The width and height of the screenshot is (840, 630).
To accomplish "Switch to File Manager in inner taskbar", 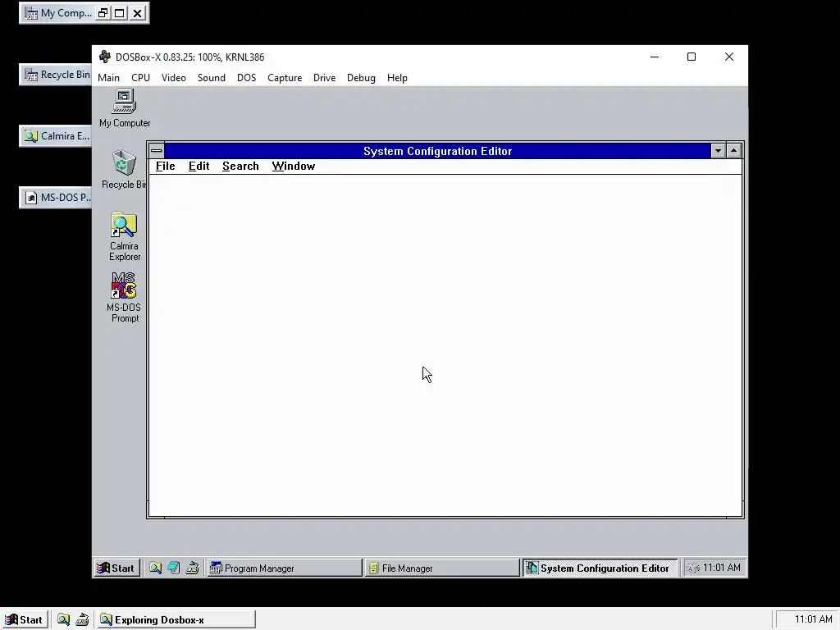I will [442, 568].
